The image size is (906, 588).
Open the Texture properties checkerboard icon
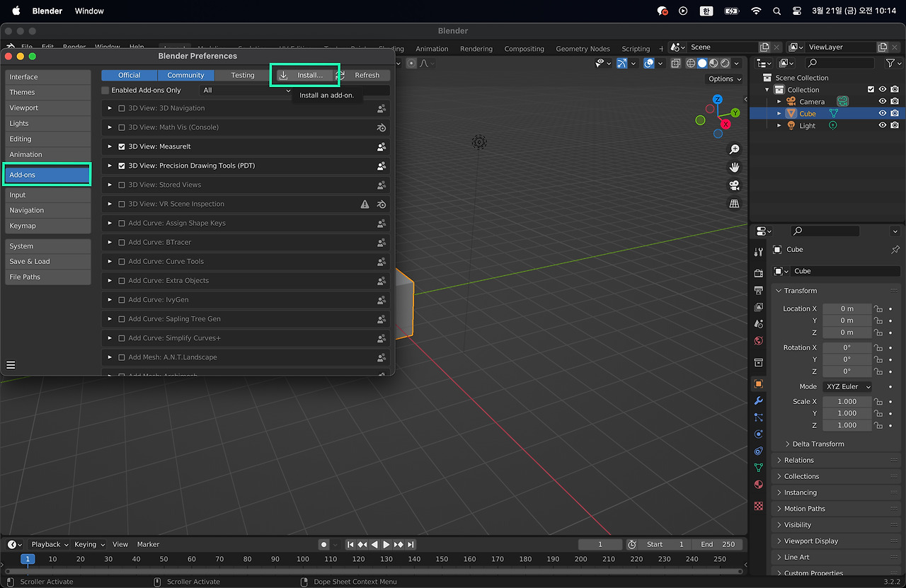759,506
